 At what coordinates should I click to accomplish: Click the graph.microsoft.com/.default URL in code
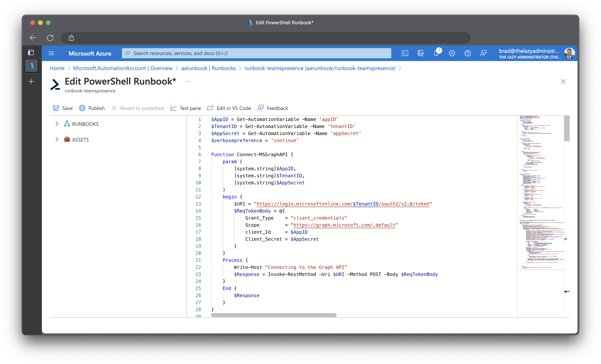344,225
